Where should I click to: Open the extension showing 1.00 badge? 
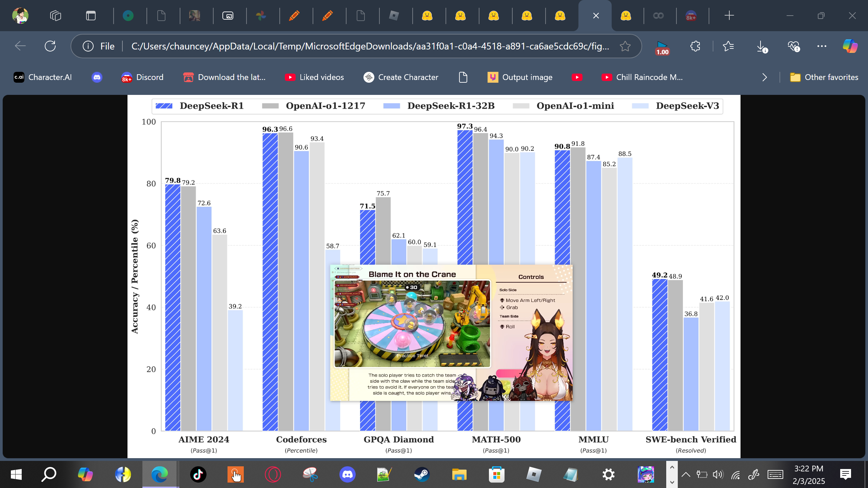662,47
